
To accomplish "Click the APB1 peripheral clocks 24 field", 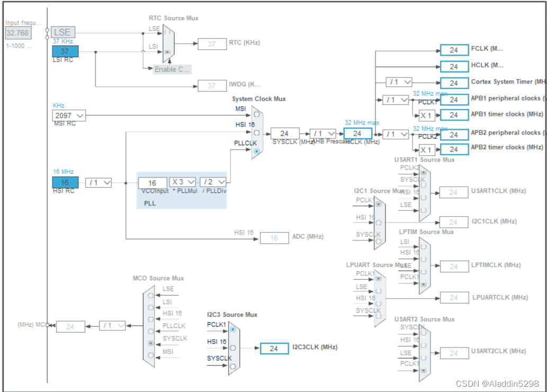I will click(x=454, y=100).
